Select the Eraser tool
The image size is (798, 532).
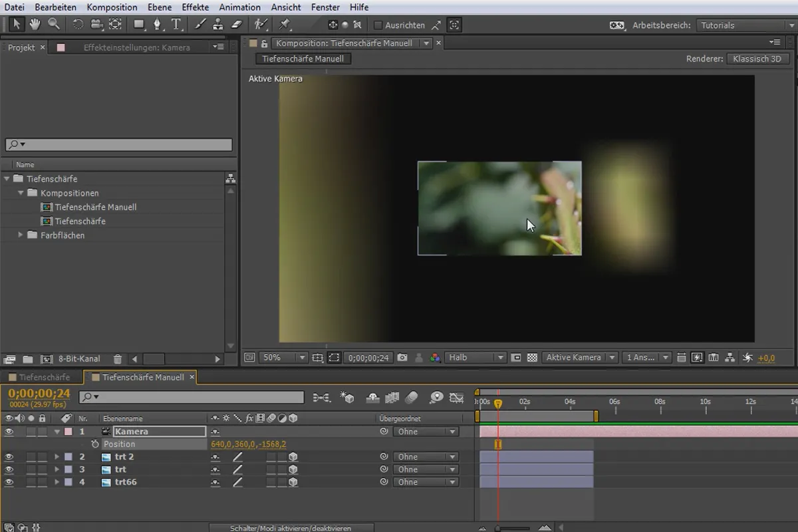237,25
